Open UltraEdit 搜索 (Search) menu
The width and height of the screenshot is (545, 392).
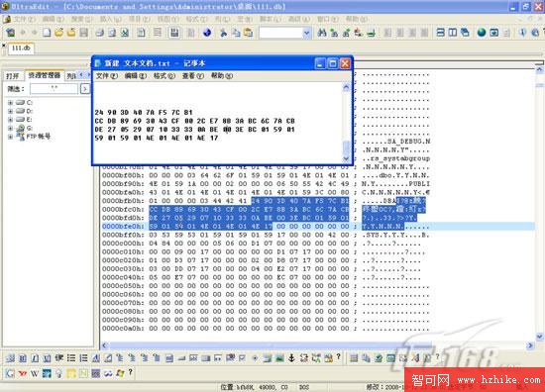pyautogui.click(x=81, y=19)
